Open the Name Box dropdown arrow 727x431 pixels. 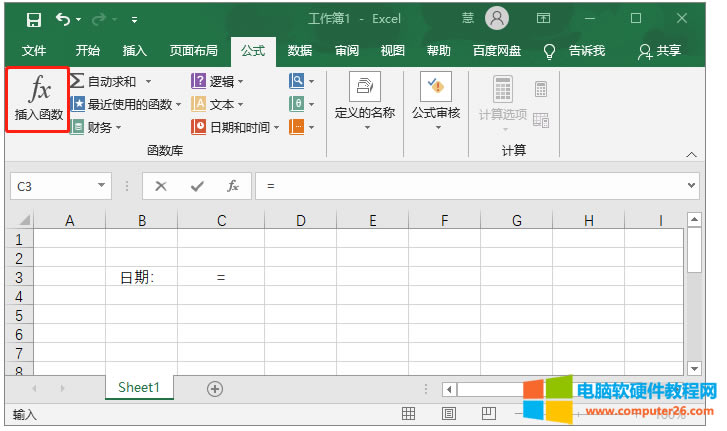click(102, 186)
